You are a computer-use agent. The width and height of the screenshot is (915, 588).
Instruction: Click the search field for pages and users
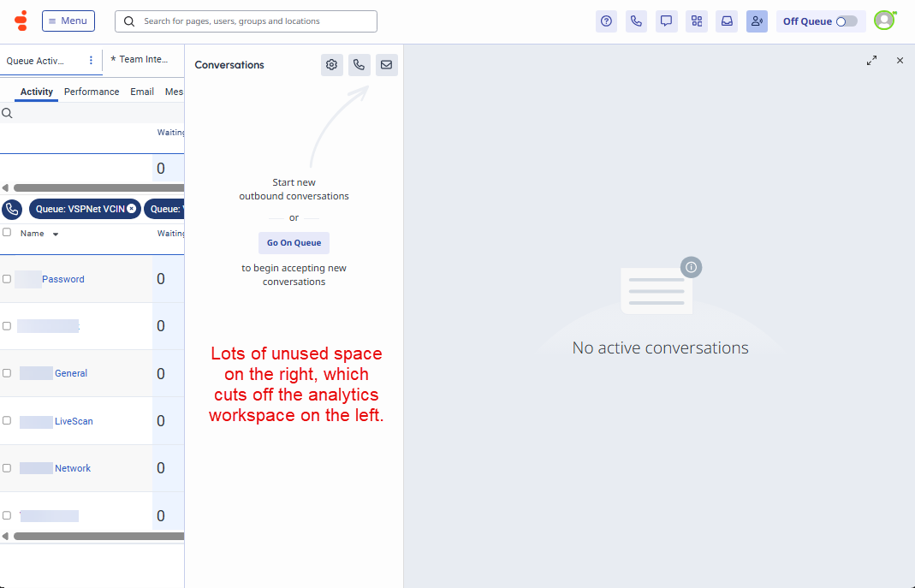[x=246, y=21]
